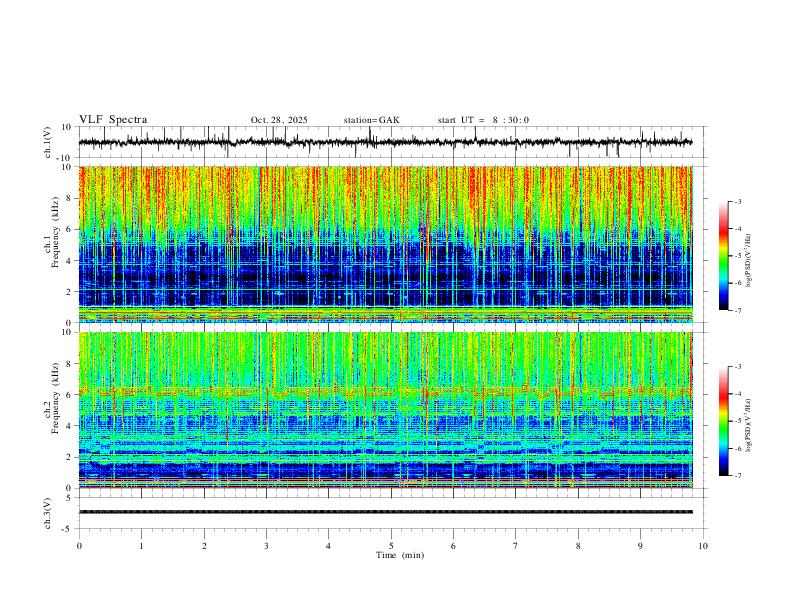
Task: Click the "Time (min)" axis label
Action: pos(400,555)
